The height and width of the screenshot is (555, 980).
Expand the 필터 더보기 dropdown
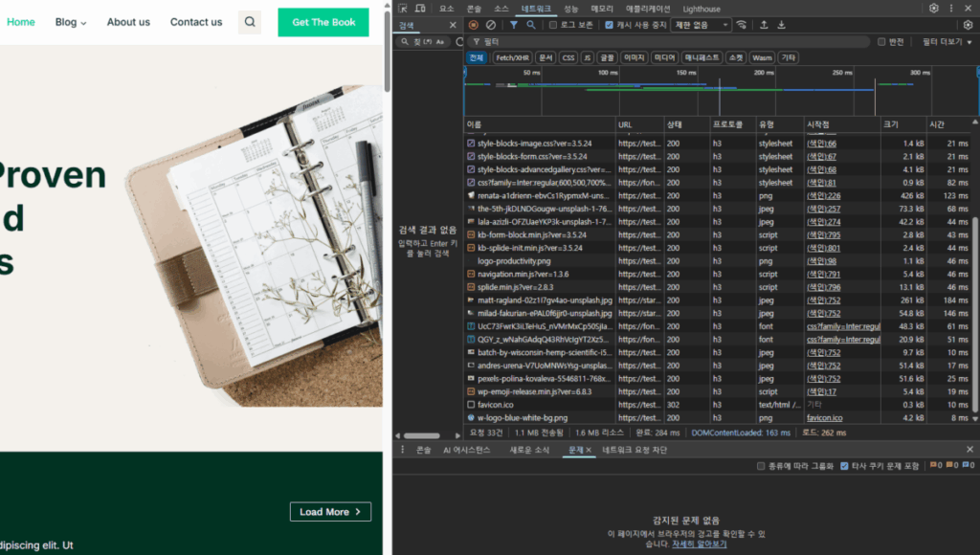coord(947,42)
